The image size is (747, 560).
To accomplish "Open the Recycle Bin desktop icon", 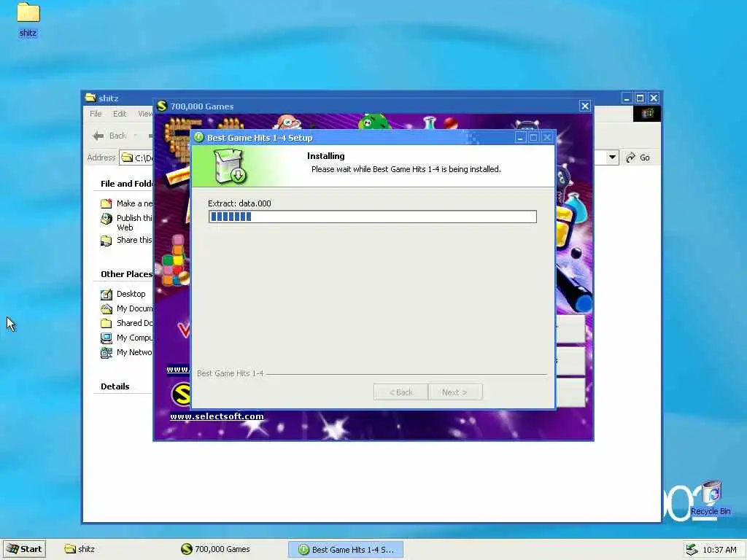I will click(x=711, y=497).
